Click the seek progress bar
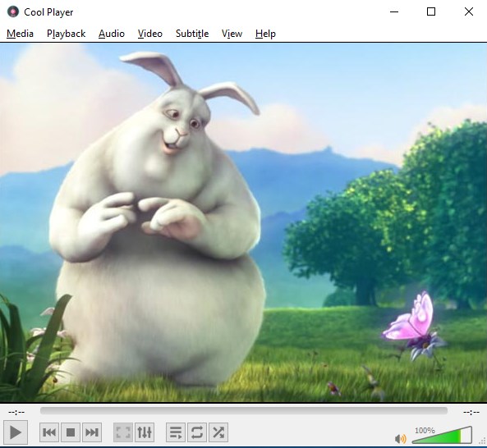 click(x=244, y=411)
